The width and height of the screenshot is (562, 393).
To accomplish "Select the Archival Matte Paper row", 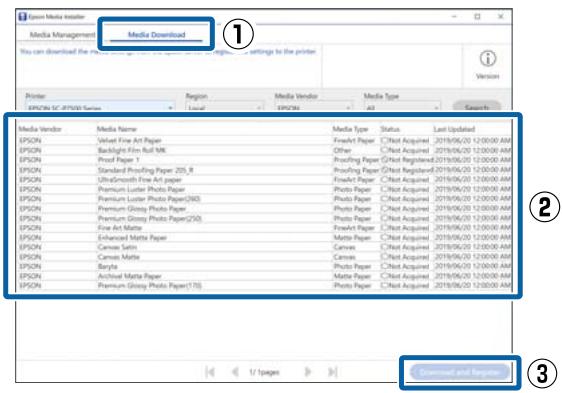I will pyautogui.click(x=265, y=276).
